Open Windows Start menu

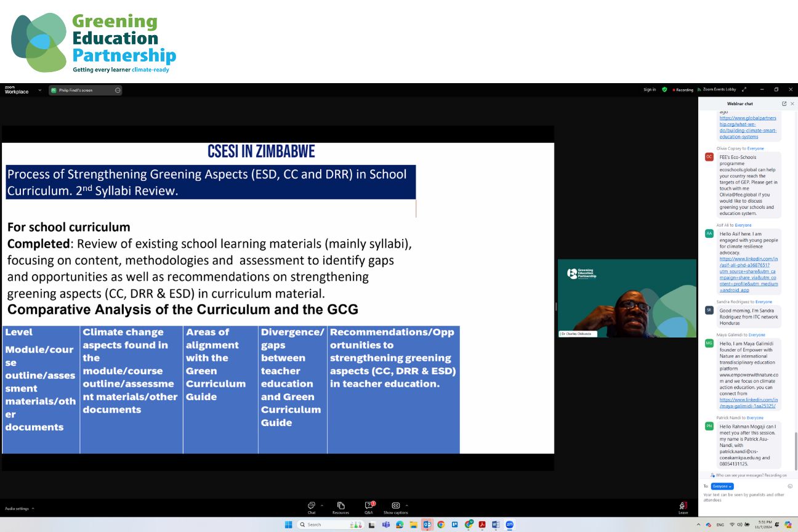[288, 525]
